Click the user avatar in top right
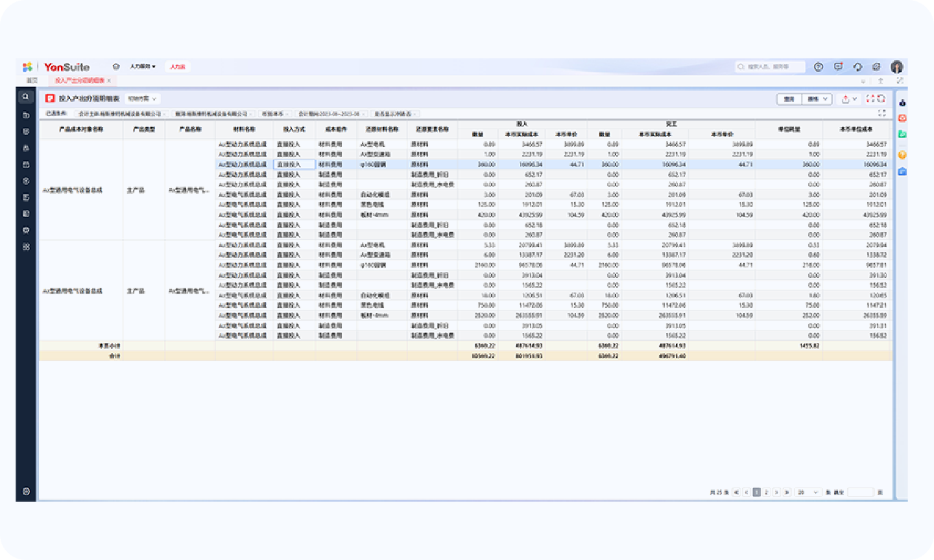The width and height of the screenshot is (934, 560). tap(896, 67)
